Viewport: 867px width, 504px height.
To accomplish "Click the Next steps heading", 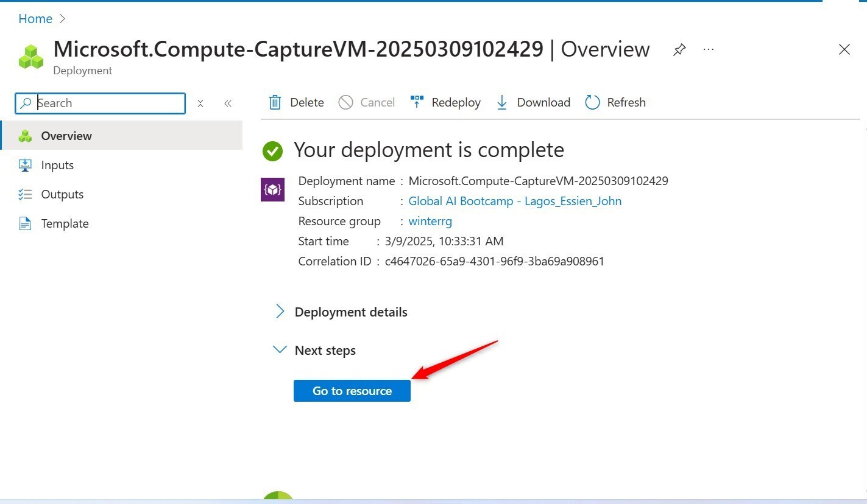I will coord(325,351).
